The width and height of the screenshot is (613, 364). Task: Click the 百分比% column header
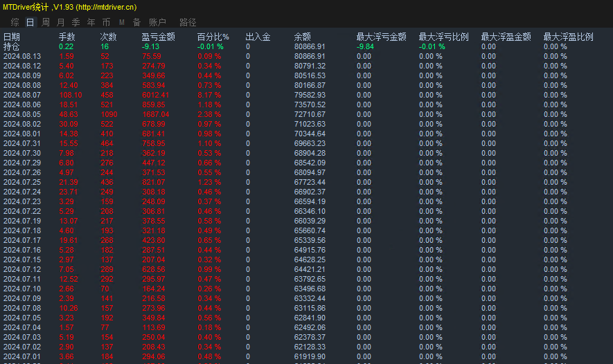(213, 37)
